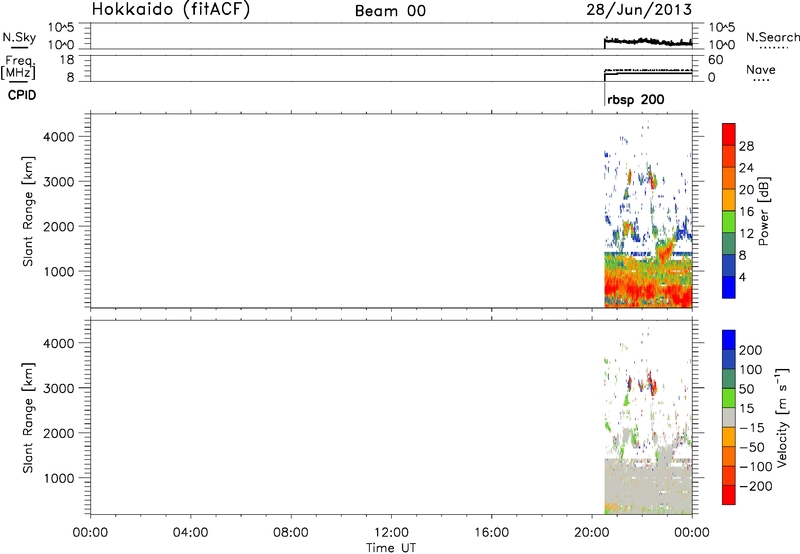Click the "Hokkaido (fitACF)" title text
The width and height of the screenshot is (800, 554).
(x=171, y=10)
